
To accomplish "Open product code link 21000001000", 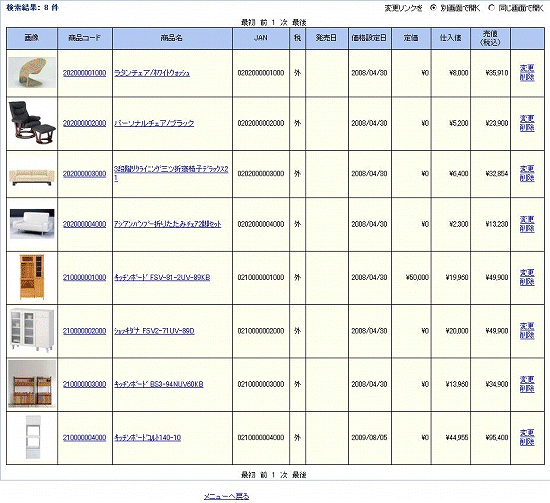I will click(x=85, y=277).
